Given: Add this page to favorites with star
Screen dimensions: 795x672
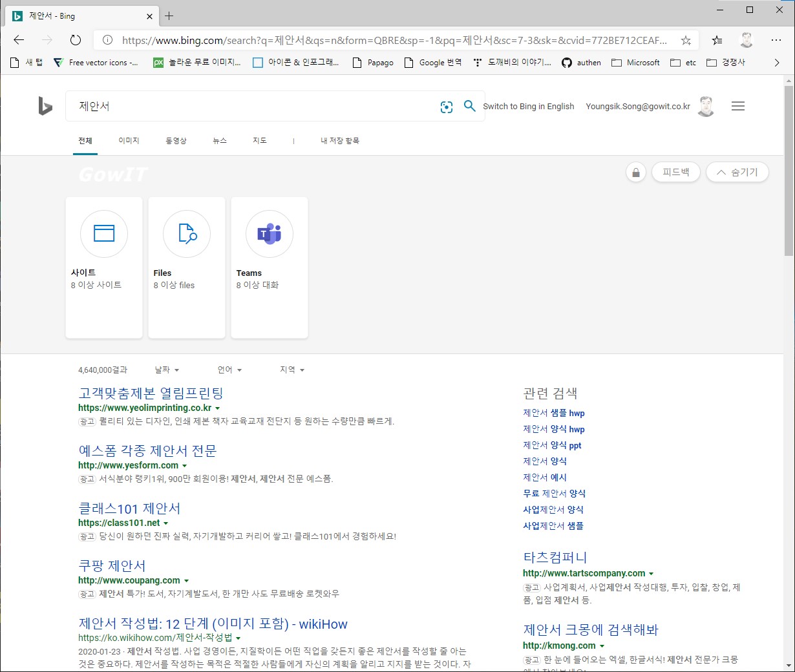Looking at the screenshot, I should (686, 40).
